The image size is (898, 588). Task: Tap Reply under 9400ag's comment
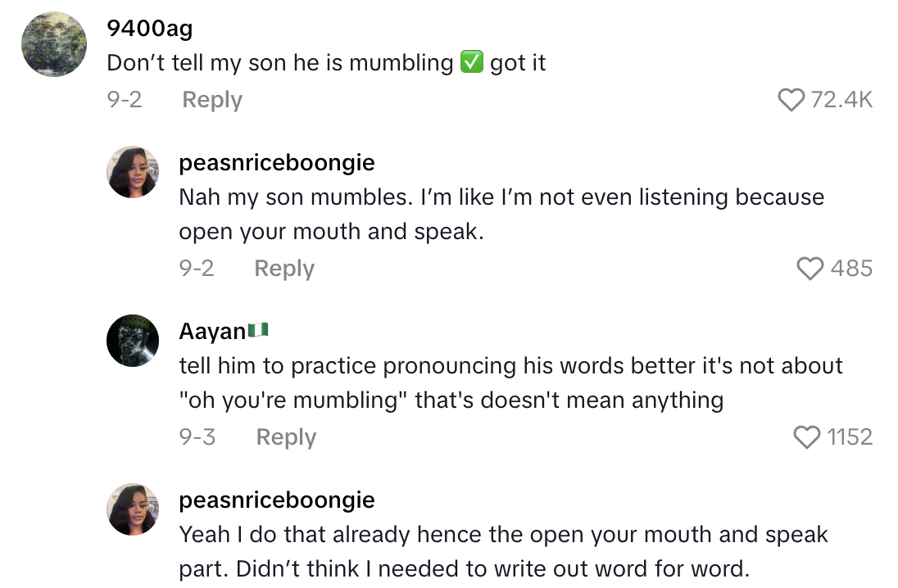click(211, 99)
